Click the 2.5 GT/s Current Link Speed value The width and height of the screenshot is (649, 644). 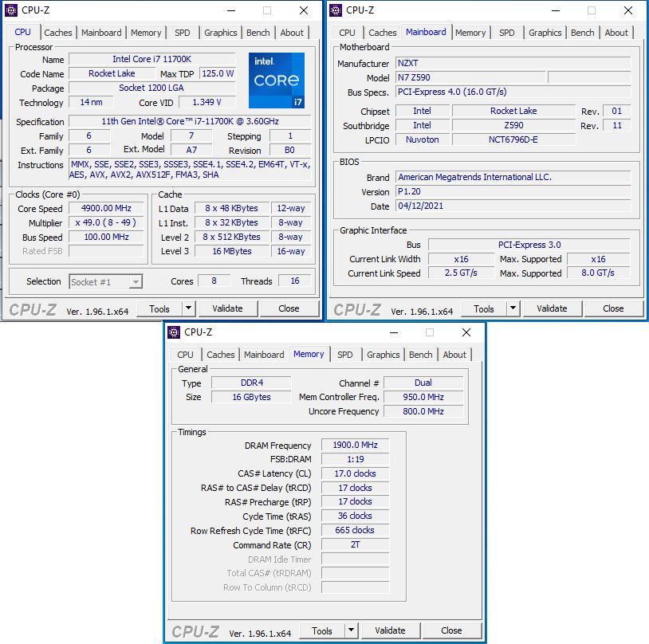click(x=461, y=273)
